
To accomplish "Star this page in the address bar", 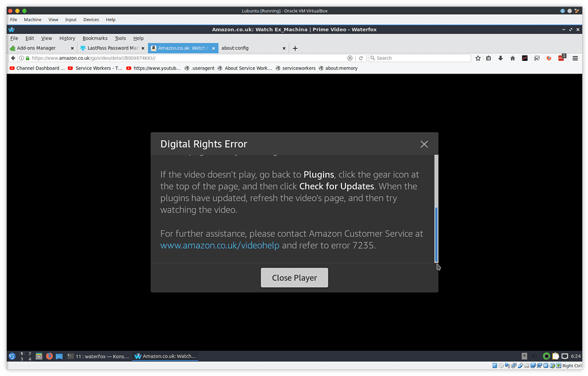I will point(478,59).
